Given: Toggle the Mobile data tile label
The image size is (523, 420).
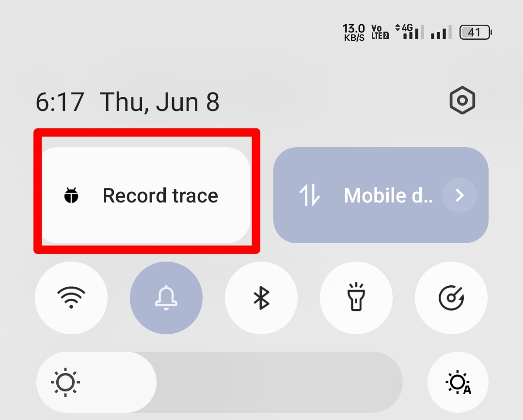Looking at the screenshot, I should 388,195.
